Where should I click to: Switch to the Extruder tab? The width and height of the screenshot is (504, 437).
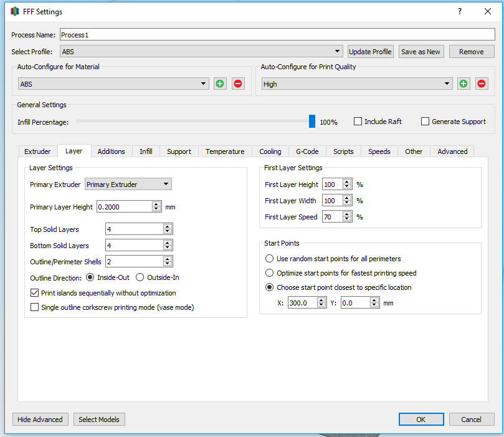pos(37,151)
